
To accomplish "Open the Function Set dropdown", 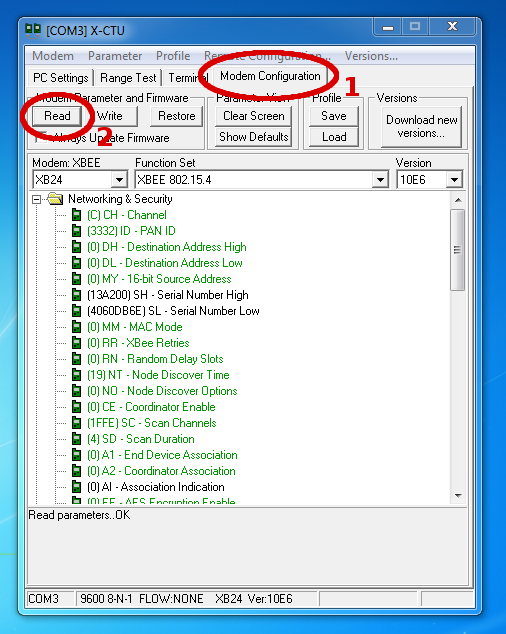I will (380, 180).
